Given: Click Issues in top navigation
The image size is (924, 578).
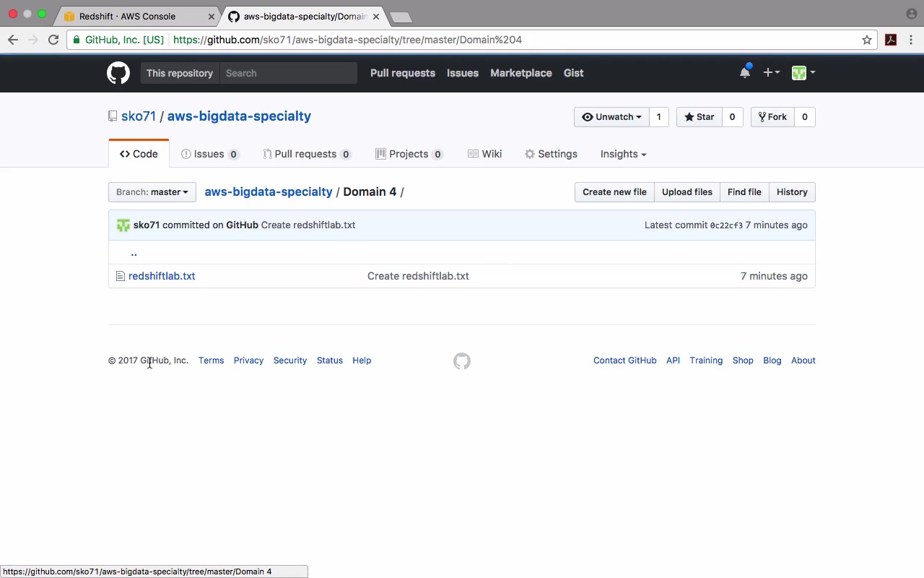Looking at the screenshot, I should 463,73.
